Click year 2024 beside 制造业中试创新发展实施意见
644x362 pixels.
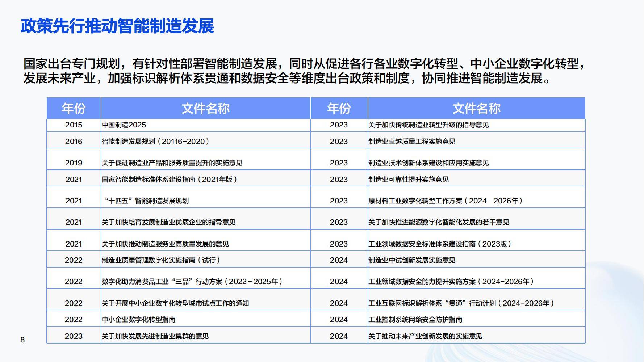click(339, 259)
